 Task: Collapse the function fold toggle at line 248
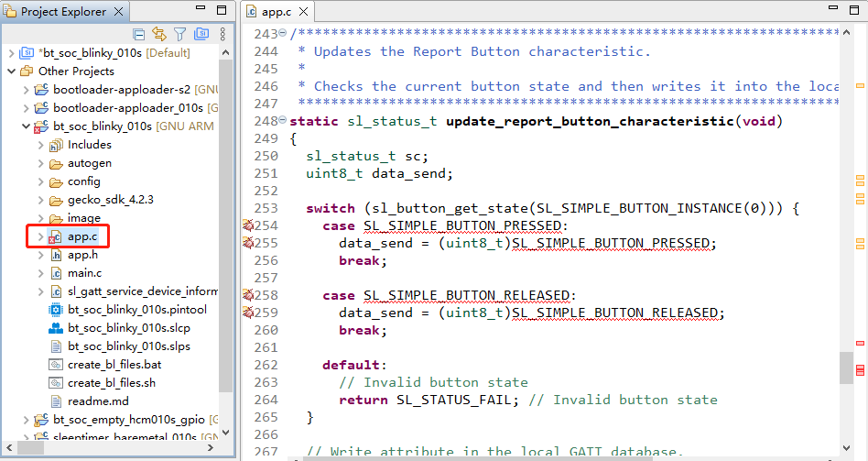[282, 121]
